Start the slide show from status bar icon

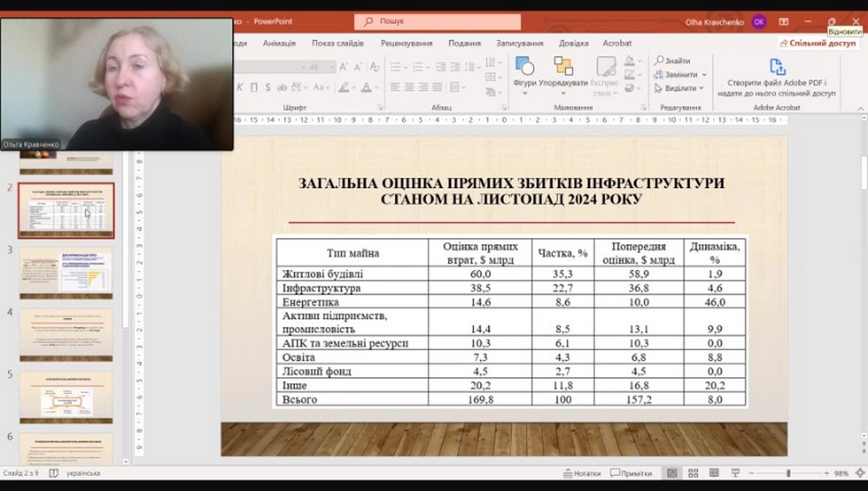[735, 473]
